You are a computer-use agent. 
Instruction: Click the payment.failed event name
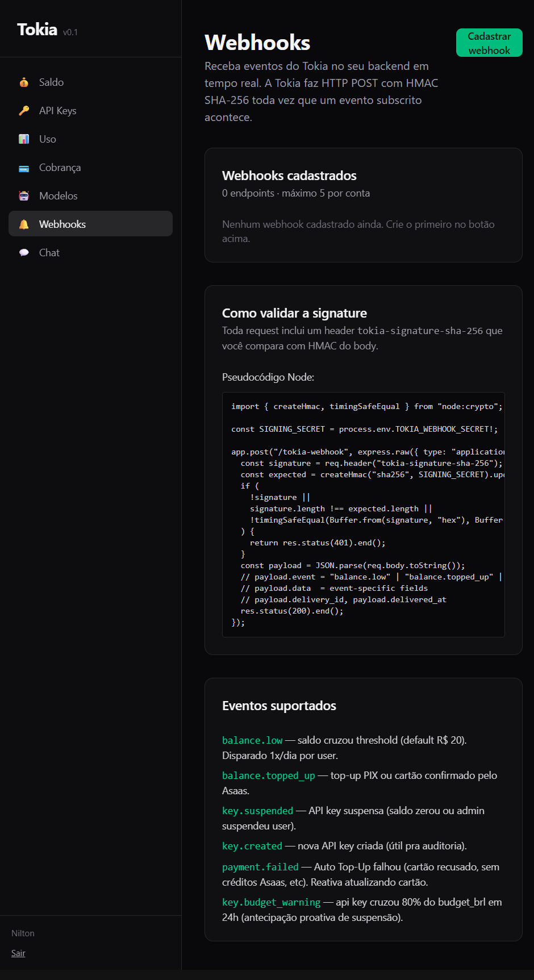point(260,867)
